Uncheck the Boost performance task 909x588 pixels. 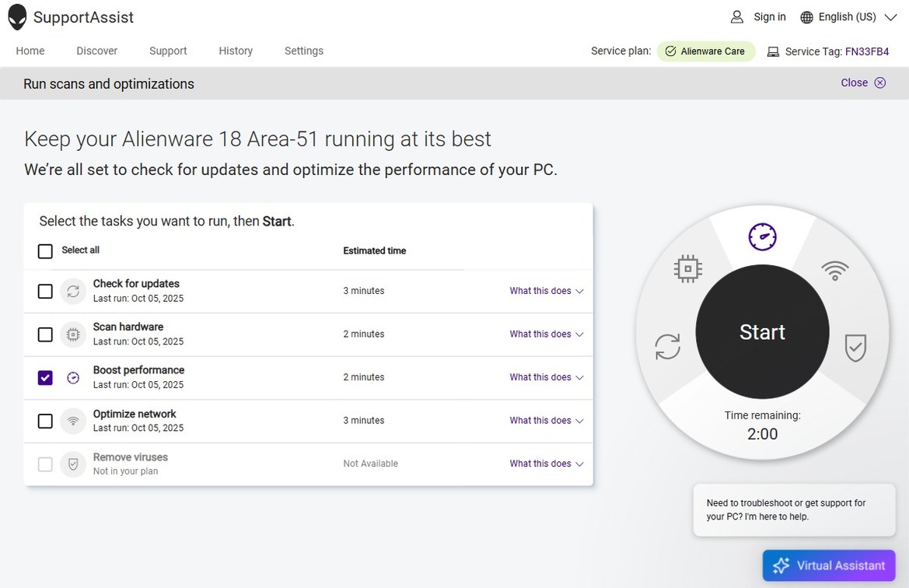[45, 377]
